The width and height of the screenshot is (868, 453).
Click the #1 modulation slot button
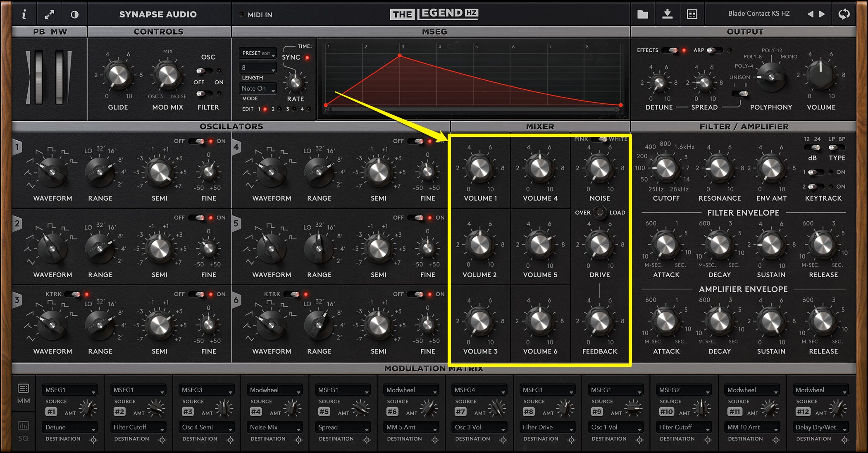(x=51, y=412)
